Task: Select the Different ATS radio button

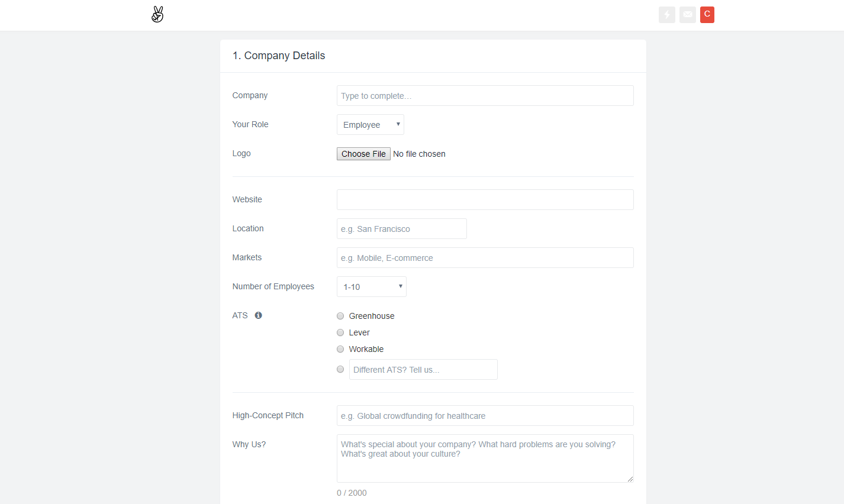Action: pos(340,369)
